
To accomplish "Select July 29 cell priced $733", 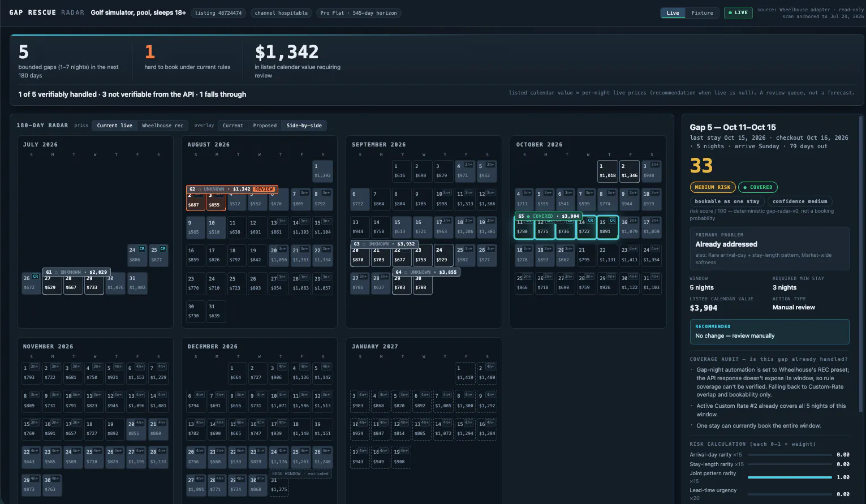I will 94,285.
